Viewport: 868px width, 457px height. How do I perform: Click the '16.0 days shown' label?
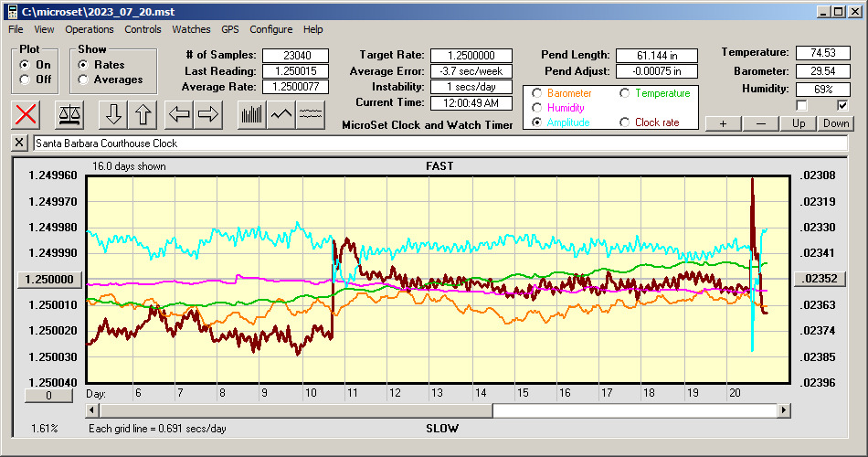click(129, 166)
